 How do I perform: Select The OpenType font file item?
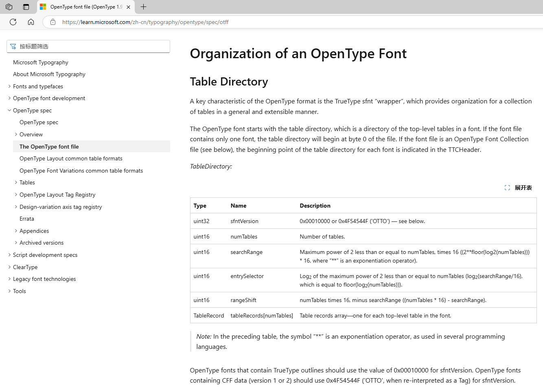pos(92,147)
